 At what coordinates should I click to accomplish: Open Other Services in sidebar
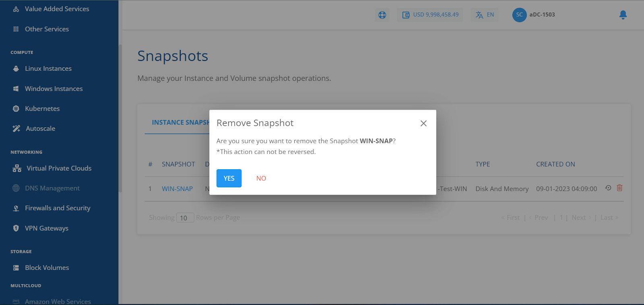point(47,29)
